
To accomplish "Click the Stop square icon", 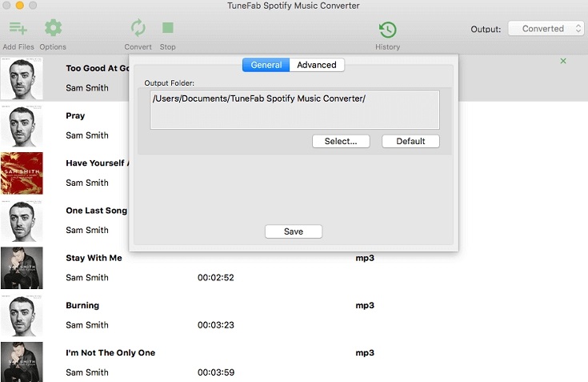I will [x=168, y=28].
